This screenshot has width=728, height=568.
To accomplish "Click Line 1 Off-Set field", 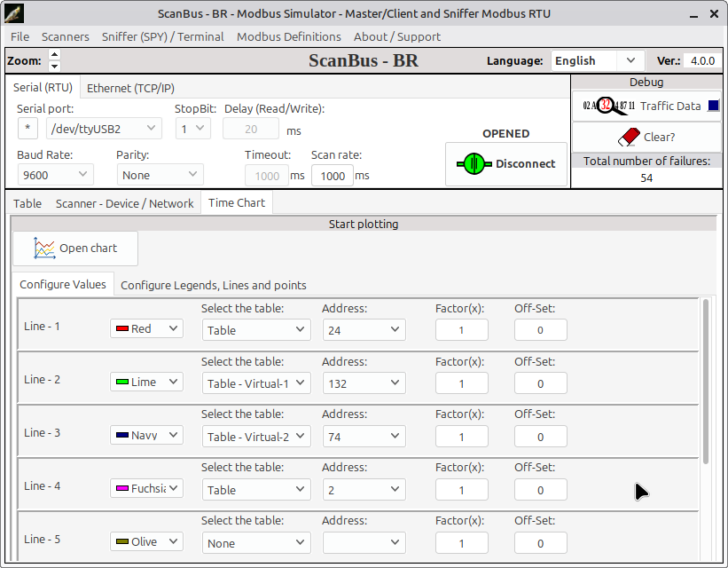I will pos(540,330).
